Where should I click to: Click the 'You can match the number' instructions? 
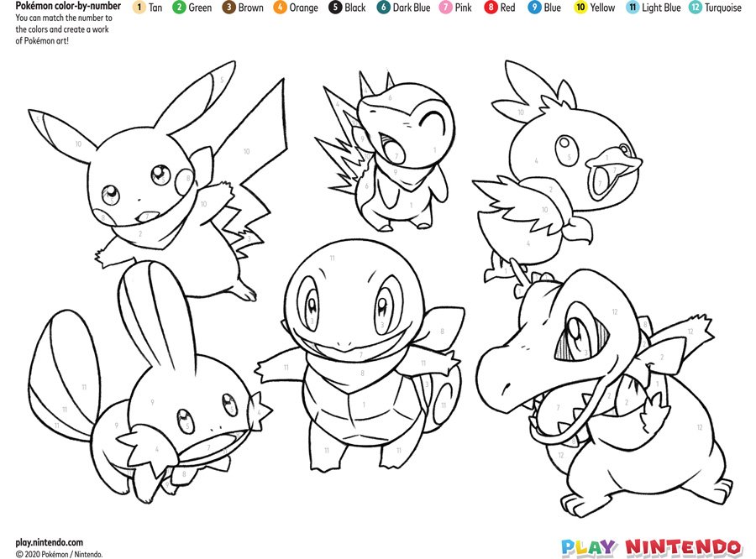64,29
